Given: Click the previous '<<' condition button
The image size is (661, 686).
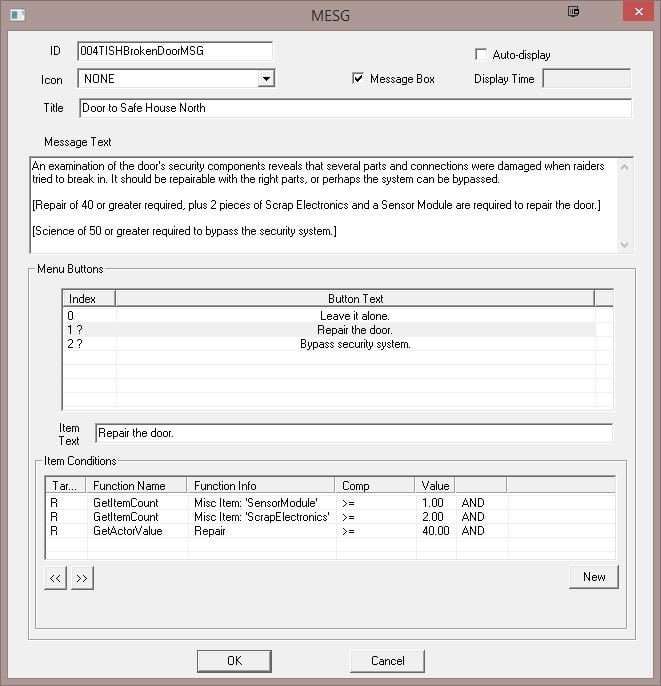Looking at the screenshot, I should click(x=56, y=578).
